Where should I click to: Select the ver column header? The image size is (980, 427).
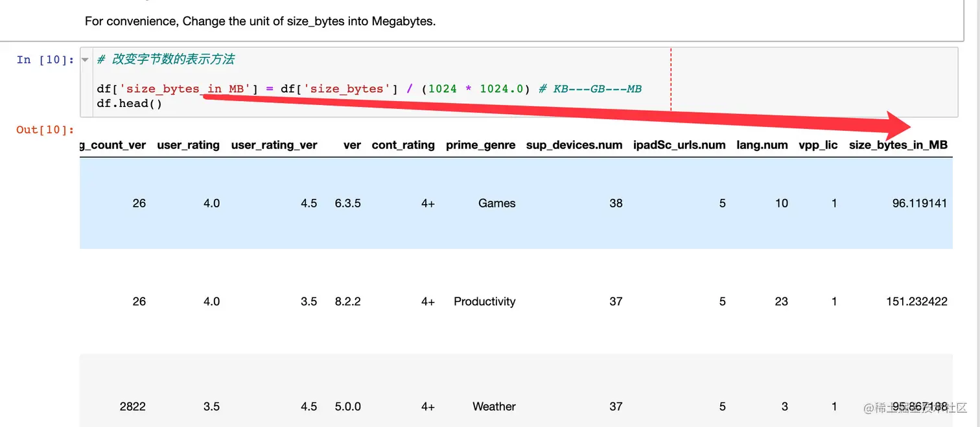coord(352,145)
